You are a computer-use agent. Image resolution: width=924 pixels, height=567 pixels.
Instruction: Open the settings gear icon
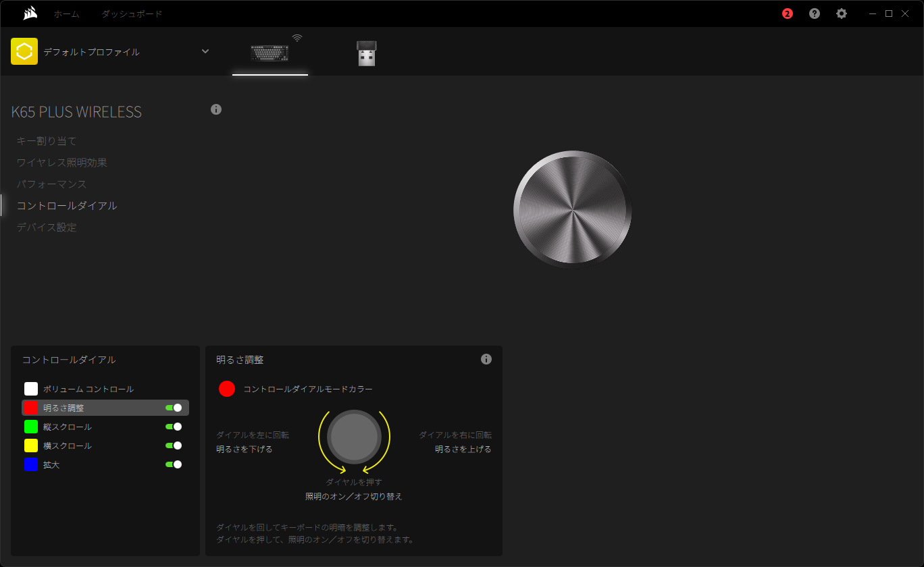(842, 13)
